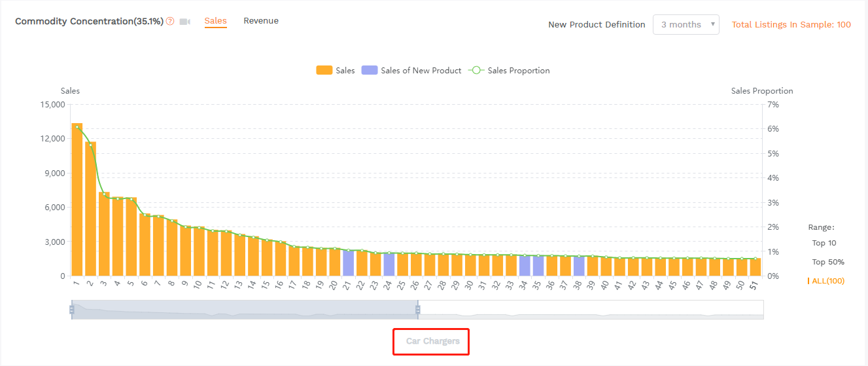Select the ALL(100) range option
The width and height of the screenshot is (868, 366).
pos(827,281)
